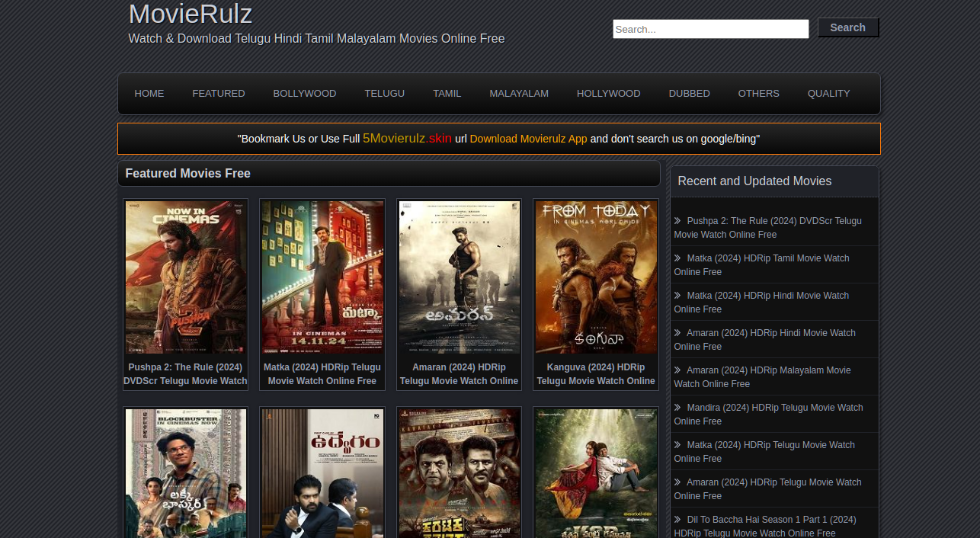Expand the Dubbed navigation menu
The height and width of the screenshot is (538, 980).
coord(689,94)
